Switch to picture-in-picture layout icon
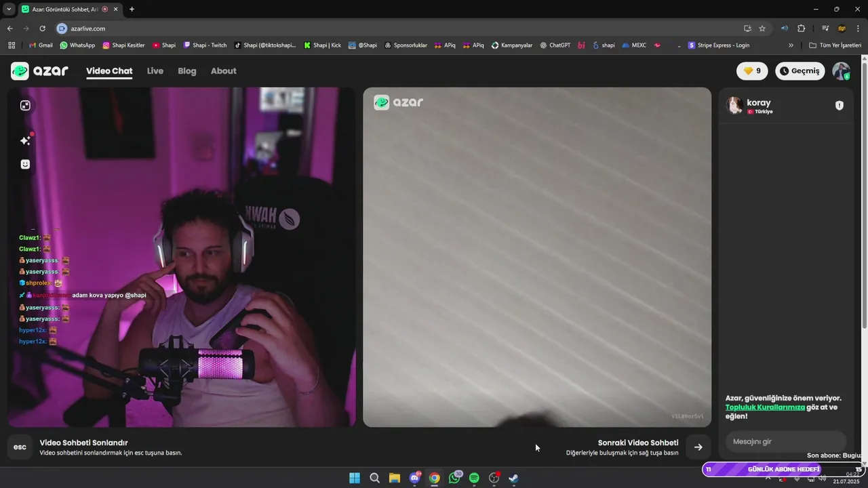Screen dimensions: 868x488 [x=25, y=105]
